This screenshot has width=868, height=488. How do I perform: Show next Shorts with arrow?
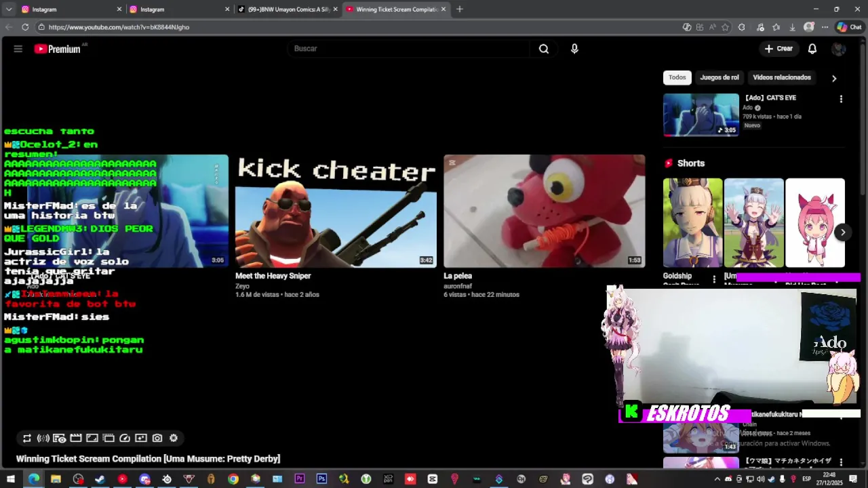pos(843,232)
